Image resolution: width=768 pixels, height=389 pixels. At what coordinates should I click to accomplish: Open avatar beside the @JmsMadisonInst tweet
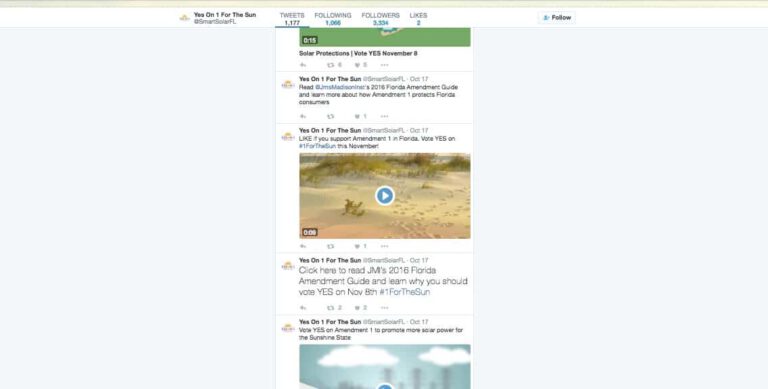288,85
